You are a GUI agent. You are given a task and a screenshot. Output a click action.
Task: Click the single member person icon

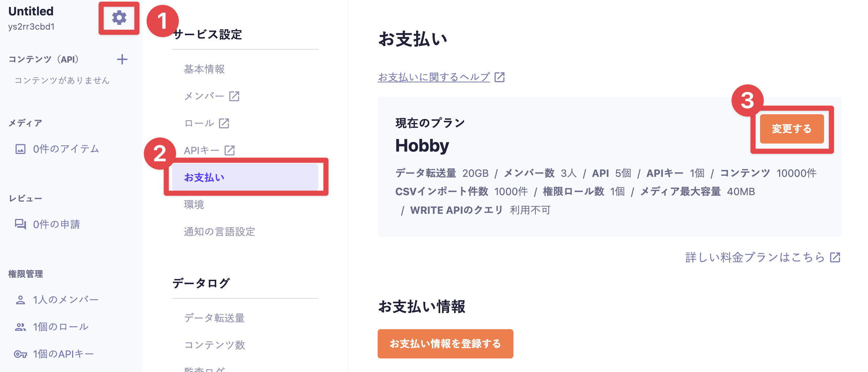pyautogui.click(x=20, y=300)
